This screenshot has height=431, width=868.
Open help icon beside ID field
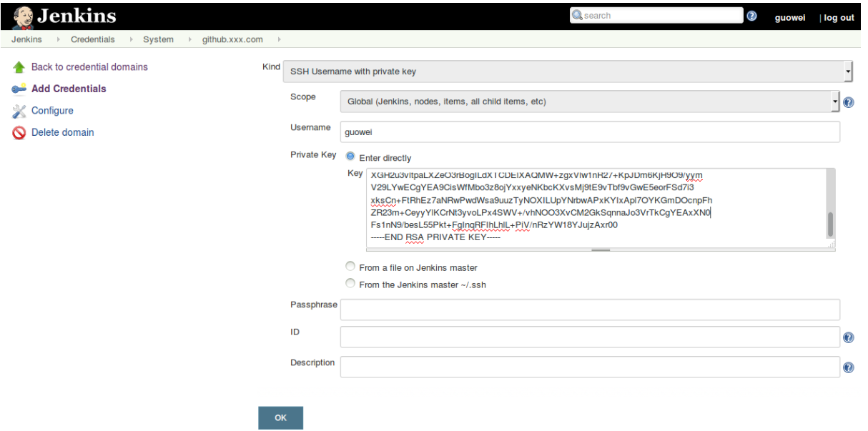click(849, 337)
